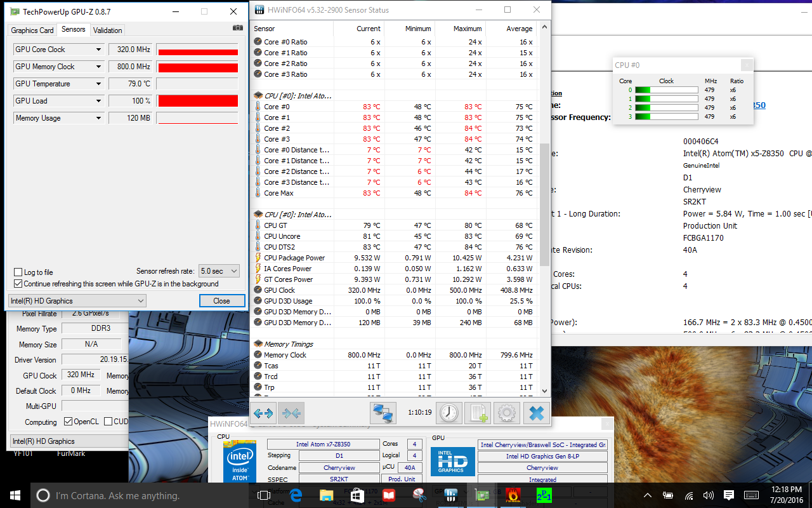Viewport: 812px width, 508px height.
Task: Switch to FurMark on the taskbar
Action: [x=513, y=495]
